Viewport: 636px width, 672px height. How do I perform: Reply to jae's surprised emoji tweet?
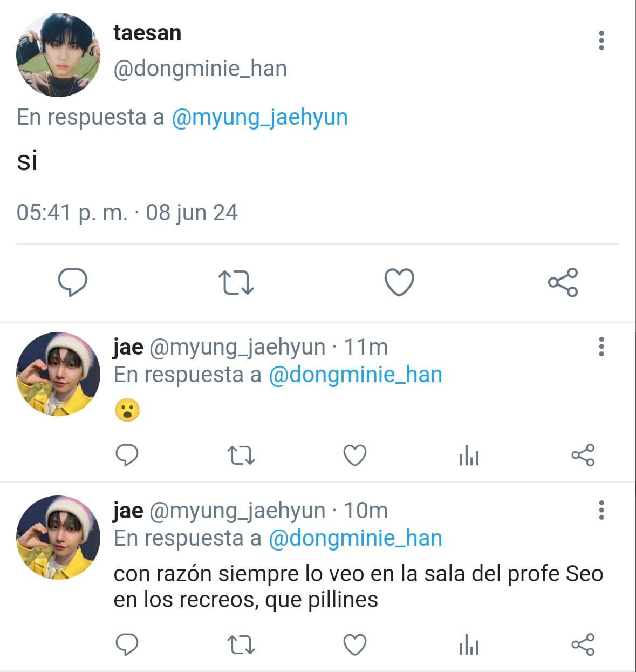click(x=127, y=455)
